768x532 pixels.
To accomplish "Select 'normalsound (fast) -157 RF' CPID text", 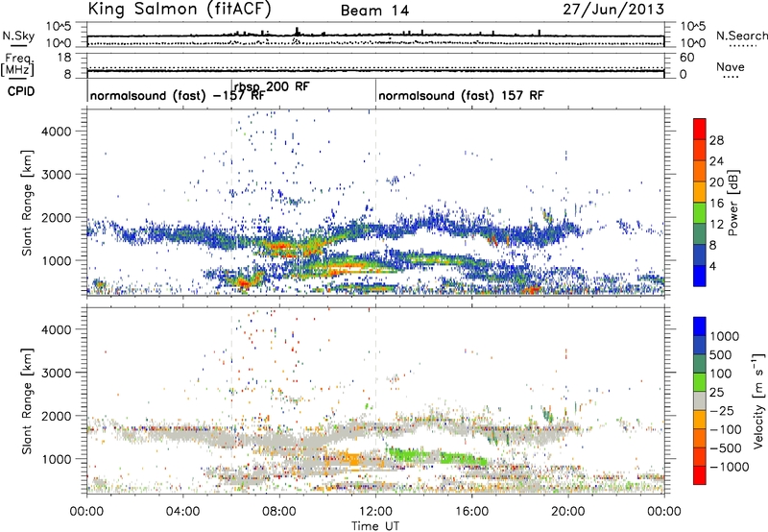I will [178, 95].
